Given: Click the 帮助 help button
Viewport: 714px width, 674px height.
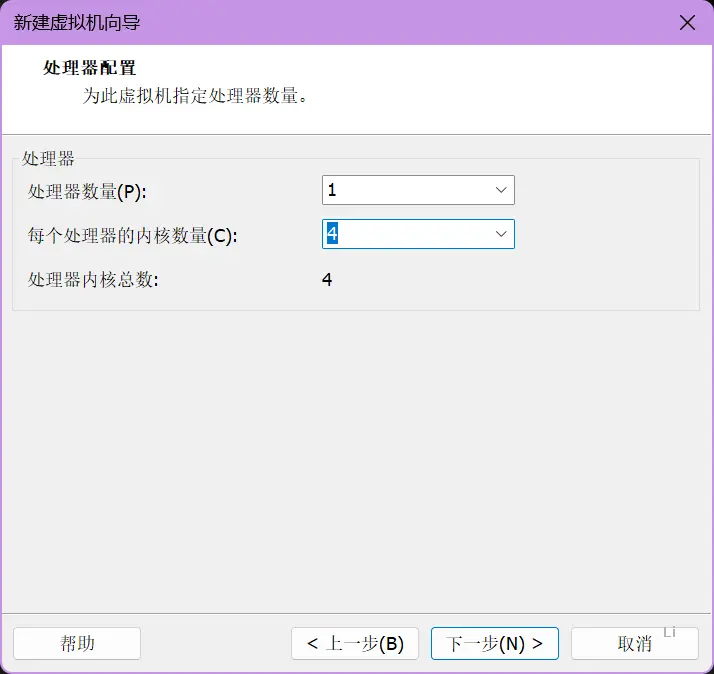Looking at the screenshot, I should [x=77, y=643].
